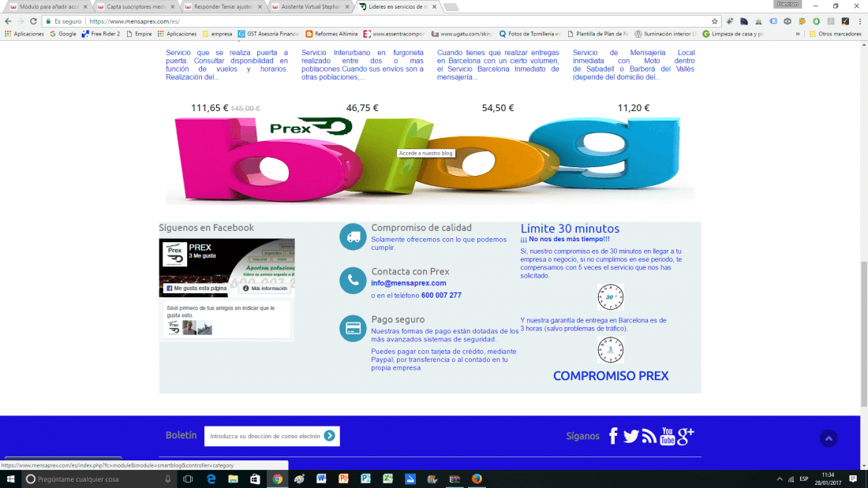This screenshot has width=868, height=488.
Task: Open the RSS feed icon in footer
Action: point(649,436)
